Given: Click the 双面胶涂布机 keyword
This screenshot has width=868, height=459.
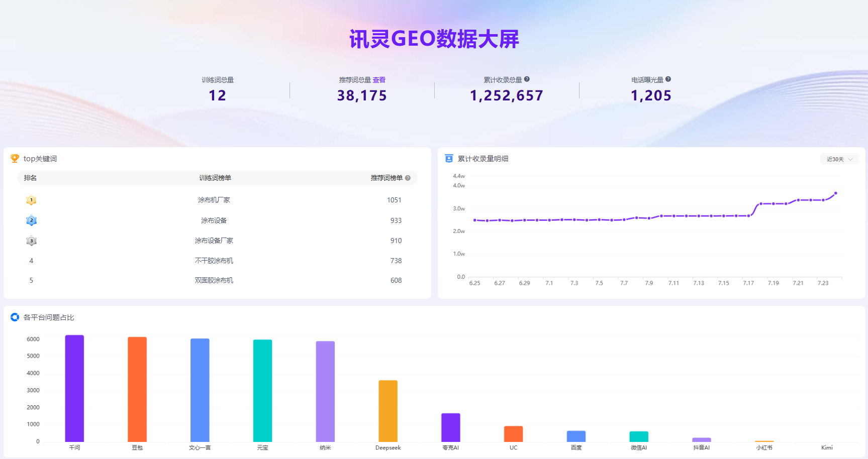Looking at the screenshot, I should (214, 280).
